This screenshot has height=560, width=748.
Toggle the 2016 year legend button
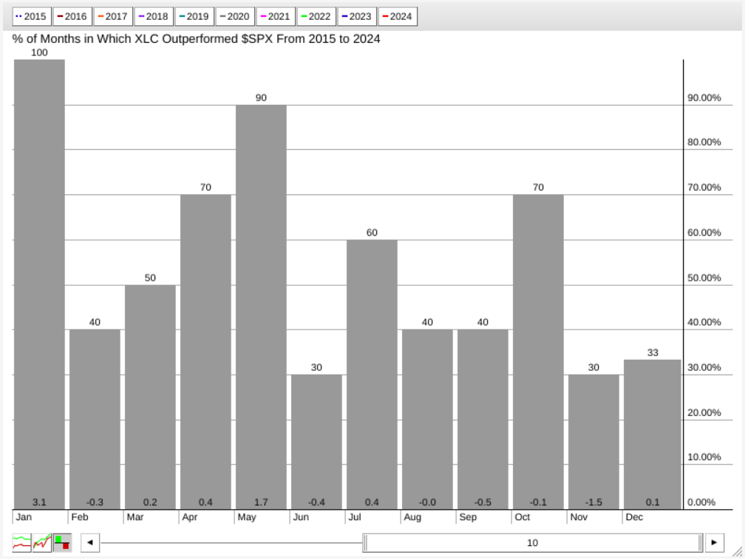72,17
